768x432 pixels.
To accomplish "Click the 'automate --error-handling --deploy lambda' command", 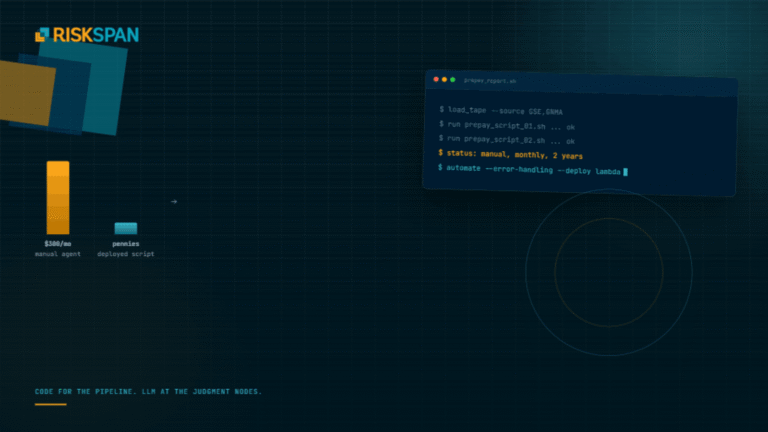I will [529, 170].
